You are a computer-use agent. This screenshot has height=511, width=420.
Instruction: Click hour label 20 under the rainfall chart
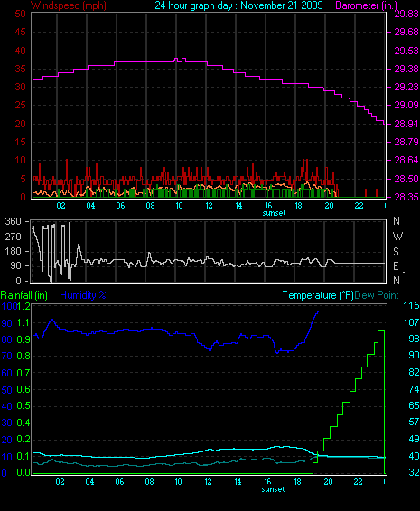(x=329, y=482)
